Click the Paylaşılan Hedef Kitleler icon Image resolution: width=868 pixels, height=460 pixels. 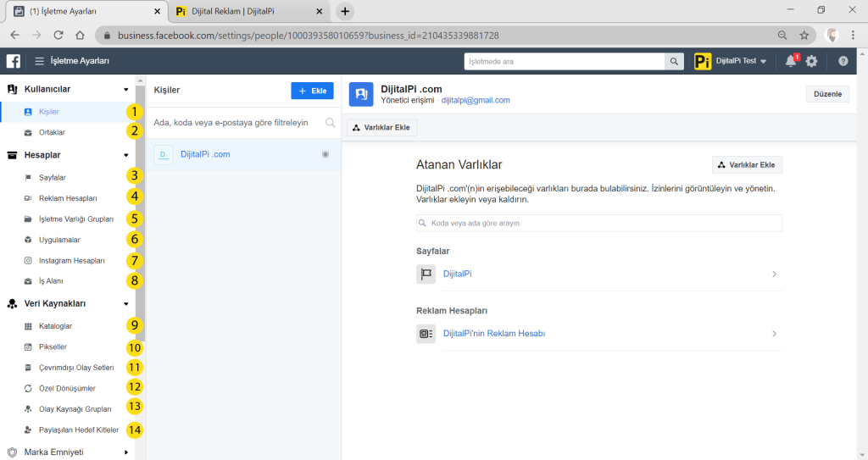pyautogui.click(x=28, y=430)
